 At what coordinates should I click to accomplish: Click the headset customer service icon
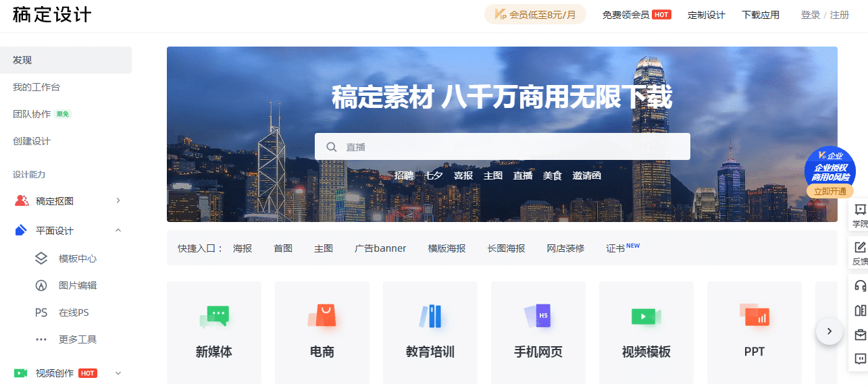860,285
